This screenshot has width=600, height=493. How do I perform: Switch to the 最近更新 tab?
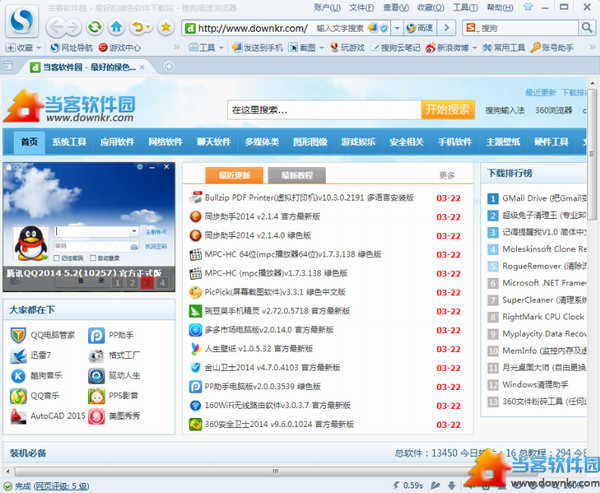[x=234, y=175]
